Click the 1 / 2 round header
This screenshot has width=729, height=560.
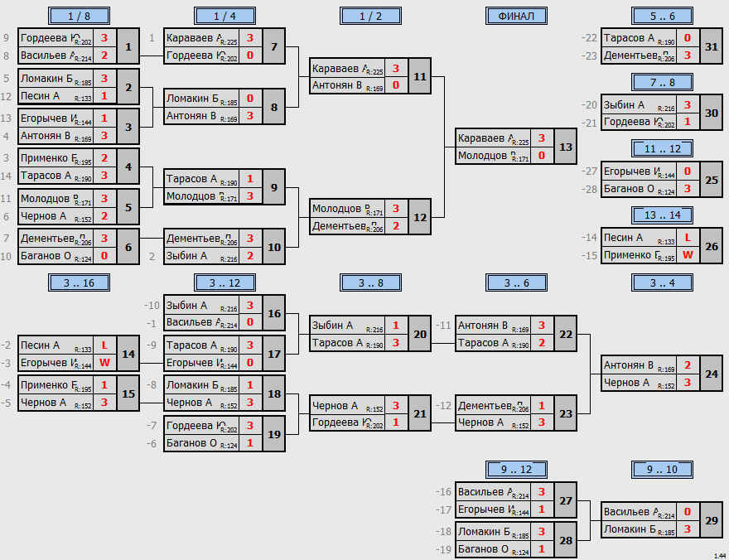[370, 16]
